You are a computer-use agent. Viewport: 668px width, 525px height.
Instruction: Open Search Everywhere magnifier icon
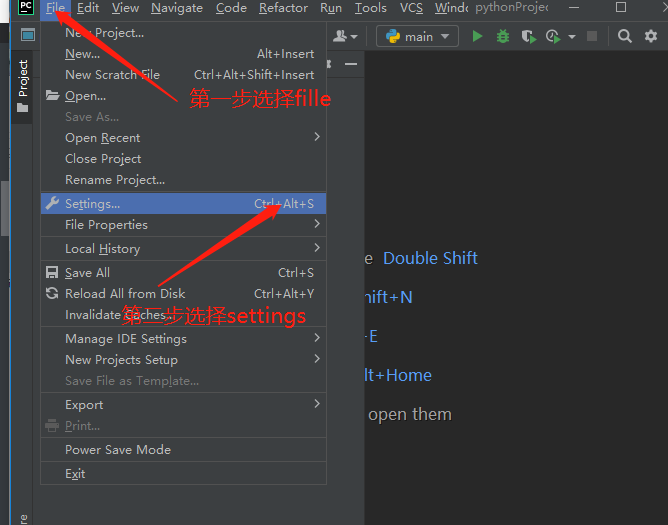coord(625,36)
